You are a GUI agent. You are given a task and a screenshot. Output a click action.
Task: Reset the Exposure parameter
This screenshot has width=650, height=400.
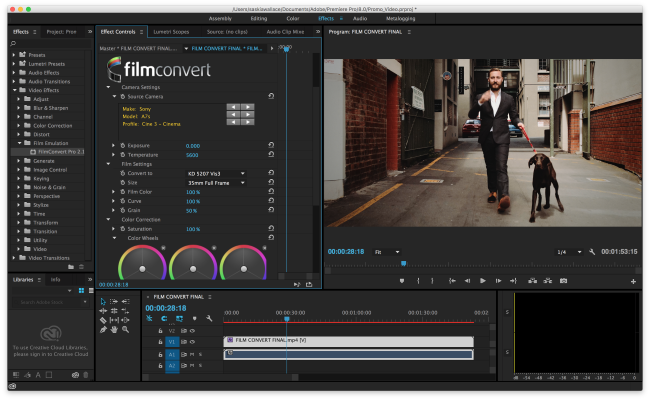[x=271, y=145]
